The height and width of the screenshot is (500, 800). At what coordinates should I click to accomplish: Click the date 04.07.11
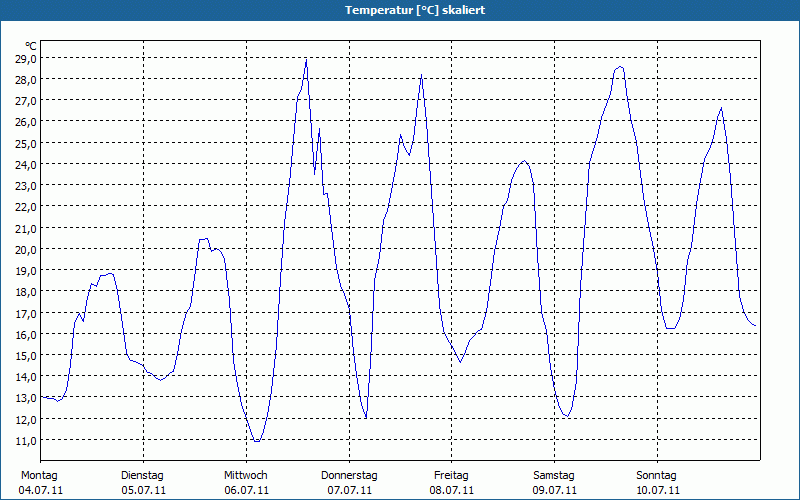point(41,491)
